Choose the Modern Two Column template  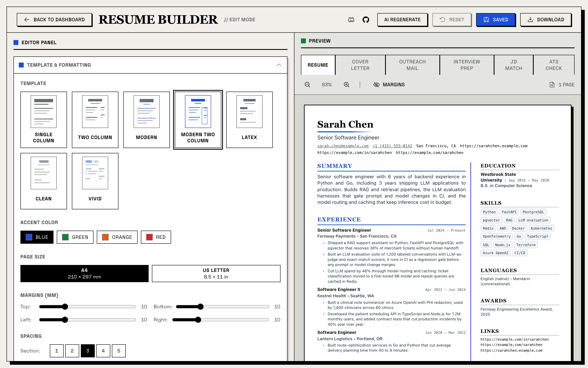pyautogui.click(x=198, y=120)
